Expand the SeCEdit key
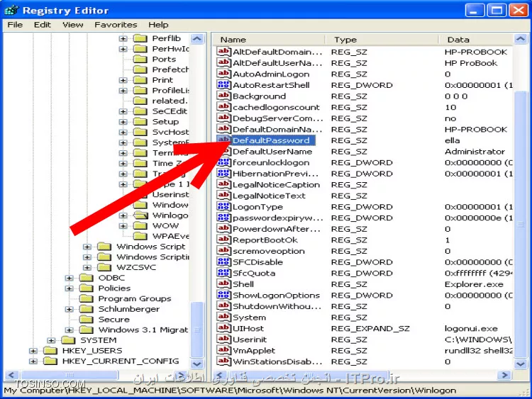Viewport: 532px width, 399px height. coord(123,111)
